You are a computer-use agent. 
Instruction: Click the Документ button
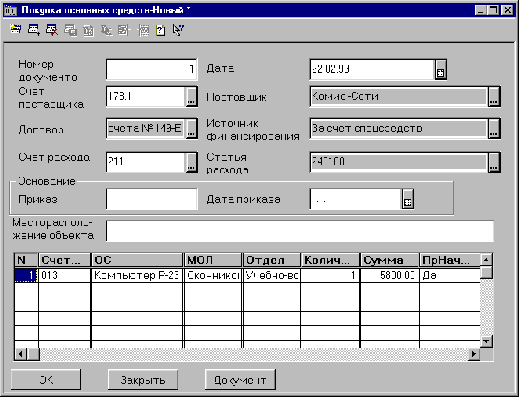click(240, 380)
